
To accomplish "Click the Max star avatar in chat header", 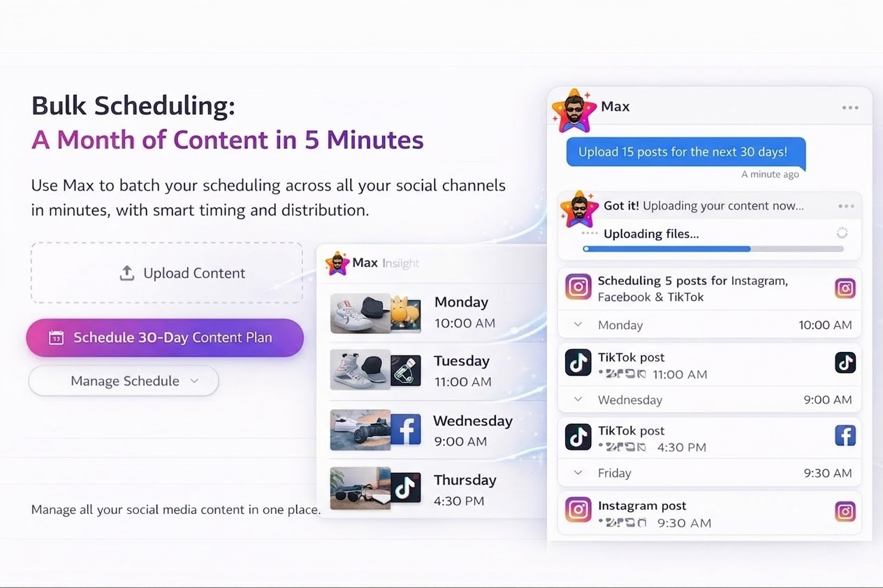I will click(574, 110).
